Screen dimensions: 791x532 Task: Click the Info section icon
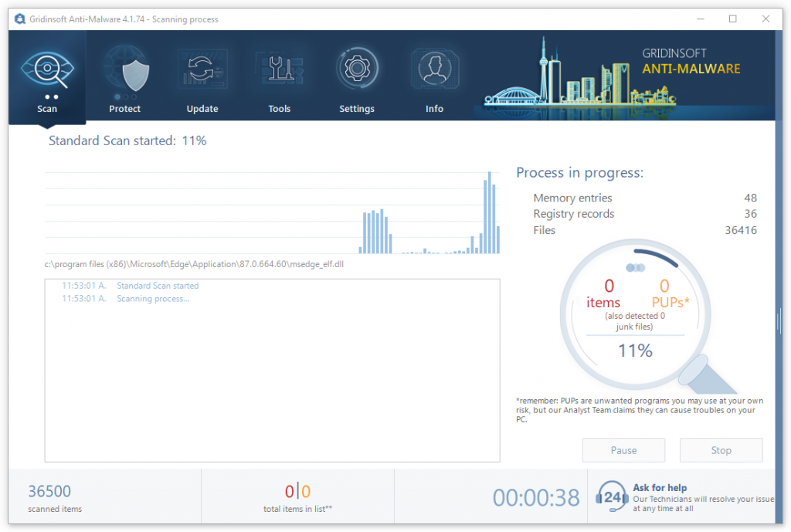434,68
